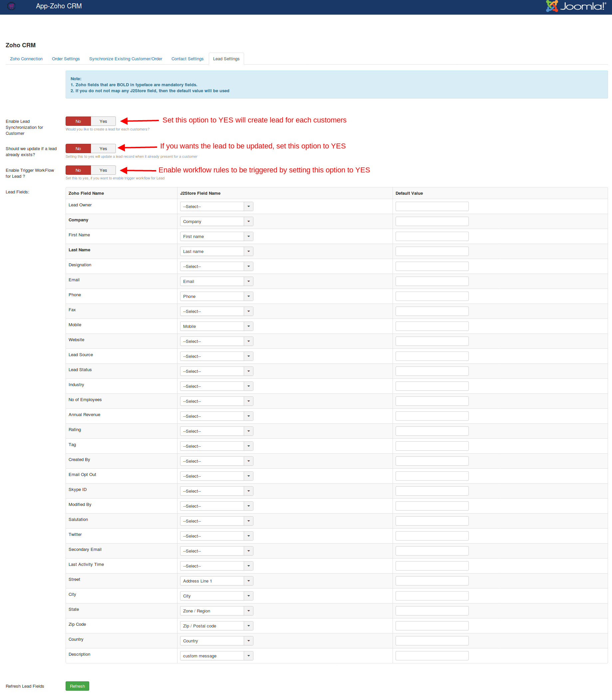Click the green Refresh button
The image size is (612, 700).
78,686
